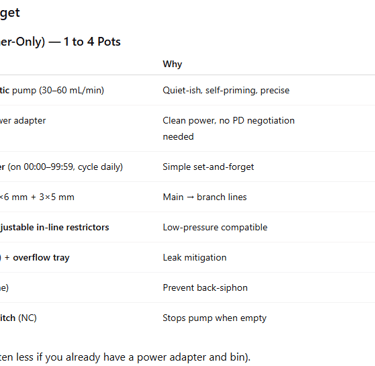375x366 pixels.
Task: Click heading '1 to 4 Pots'
Action: pyautogui.click(x=92, y=42)
